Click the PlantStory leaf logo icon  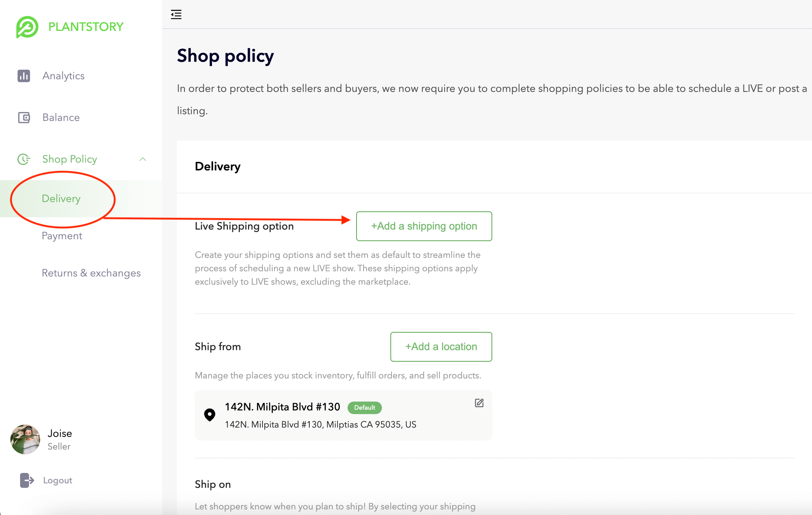click(27, 27)
